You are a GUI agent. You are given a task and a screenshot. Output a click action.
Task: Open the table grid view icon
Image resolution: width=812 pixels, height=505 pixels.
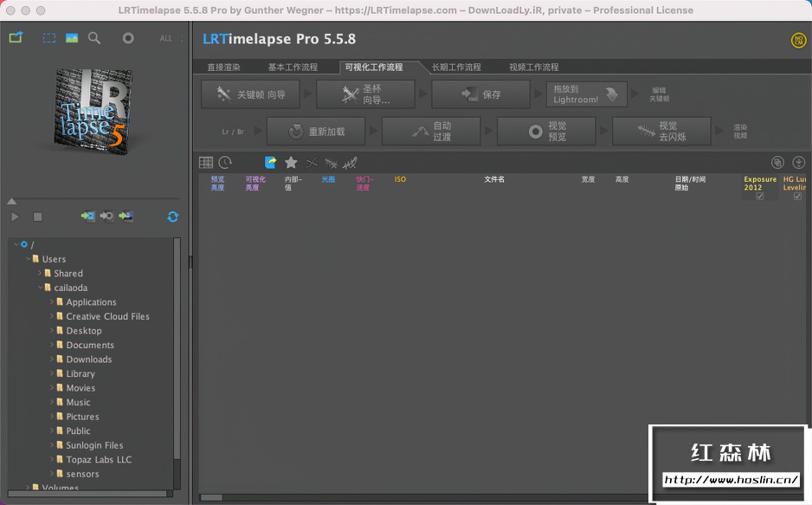(x=206, y=163)
